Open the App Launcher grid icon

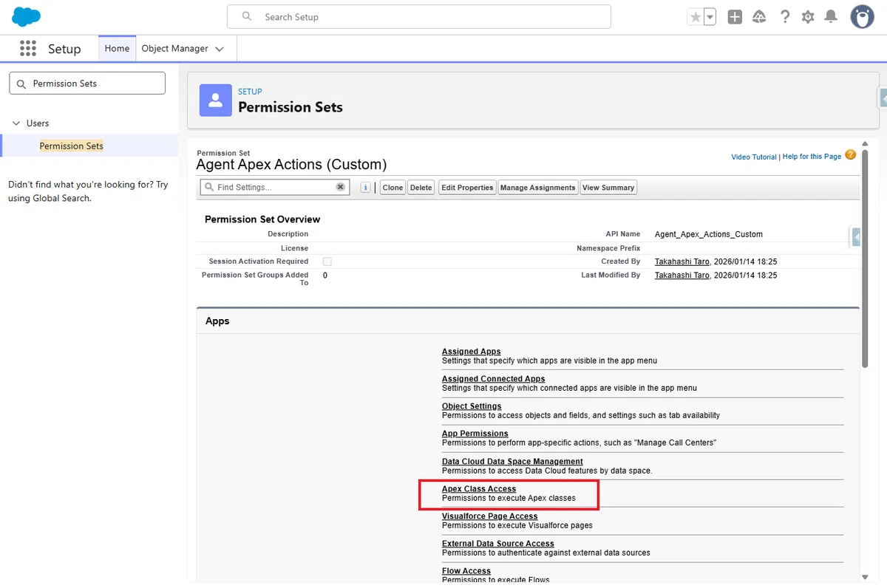click(28, 48)
